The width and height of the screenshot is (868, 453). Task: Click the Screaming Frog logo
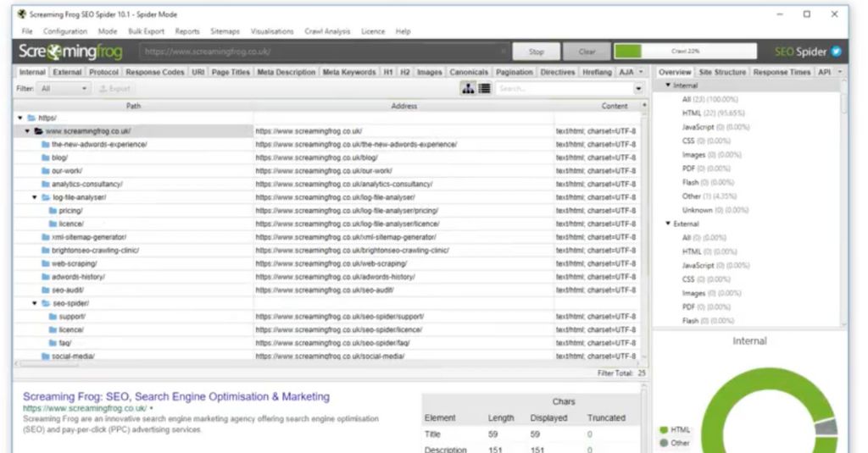[x=70, y=52]
